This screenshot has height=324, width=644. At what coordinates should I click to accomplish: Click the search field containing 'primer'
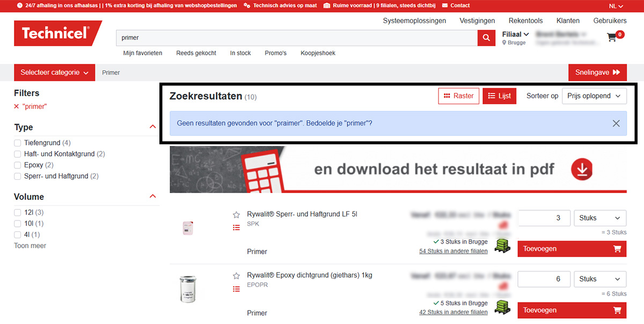pos(297,38)
